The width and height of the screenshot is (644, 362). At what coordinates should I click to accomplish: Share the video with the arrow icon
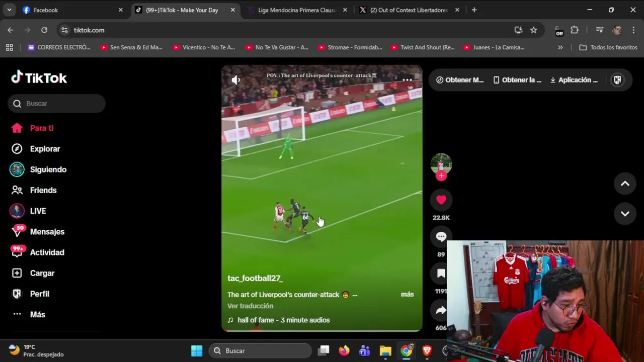[x=441, y=311]
